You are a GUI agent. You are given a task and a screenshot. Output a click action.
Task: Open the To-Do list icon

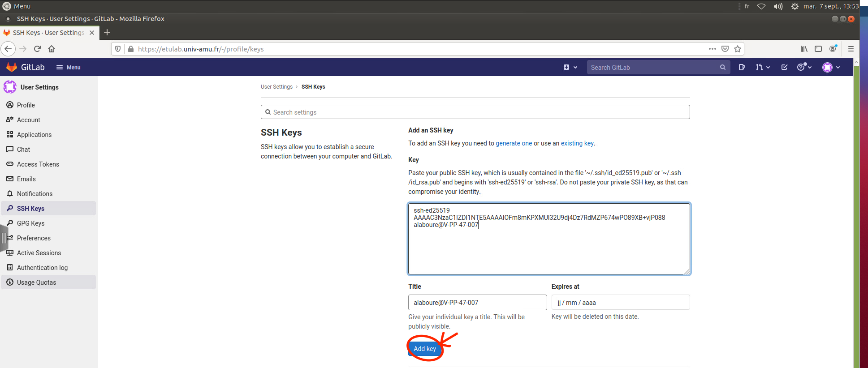(784, 67)
